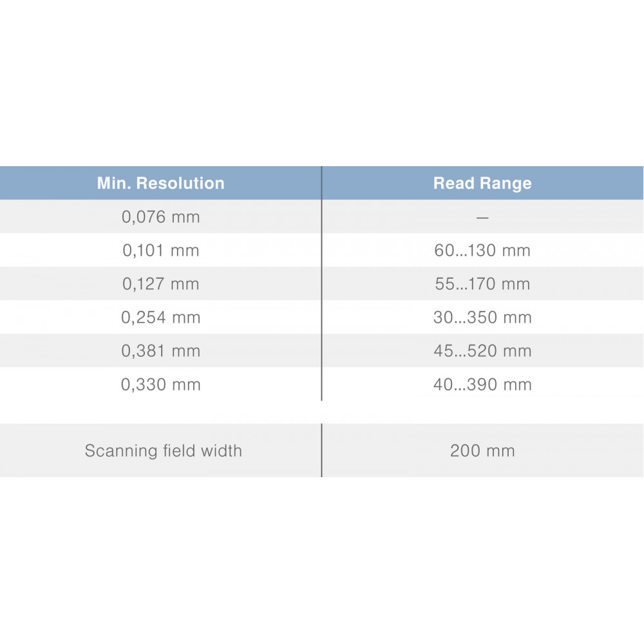This screenshot has height=644, width=644.
Task: Click the 60...130 mm read range value
Action: (482, 251)
